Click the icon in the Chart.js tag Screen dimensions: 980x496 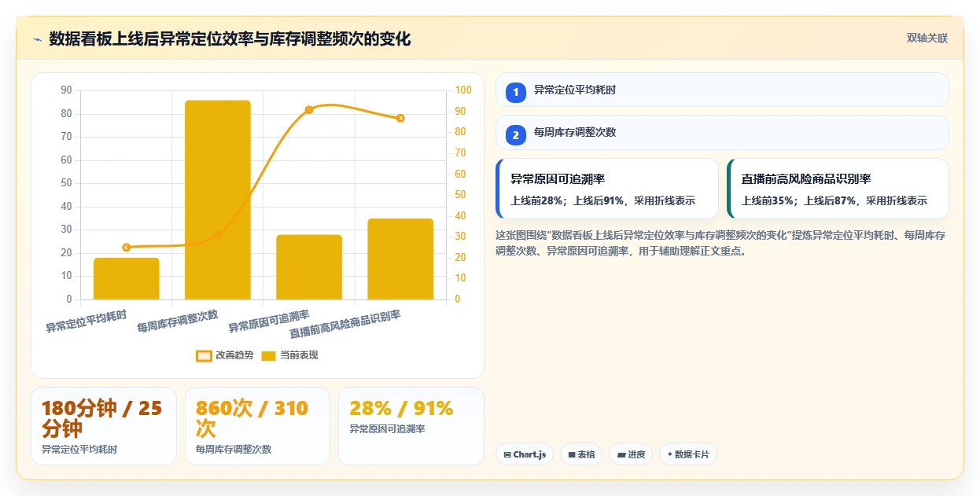pyautogui.click(x=507, y=454)
